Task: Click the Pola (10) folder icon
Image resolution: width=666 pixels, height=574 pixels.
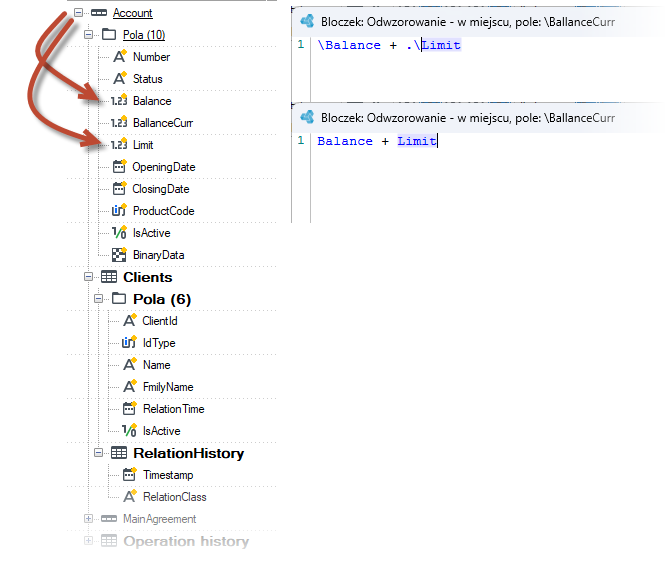Action: (x=109, y=34)
